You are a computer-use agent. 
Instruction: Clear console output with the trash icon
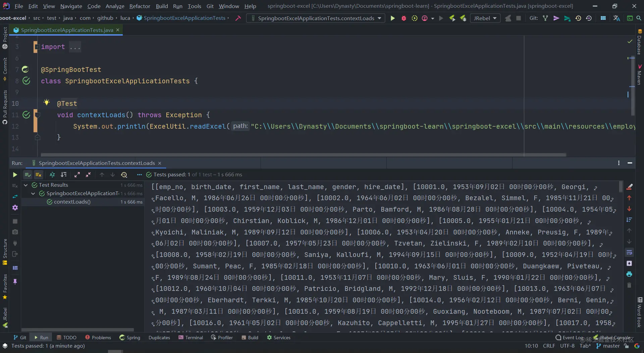(629, 285)
